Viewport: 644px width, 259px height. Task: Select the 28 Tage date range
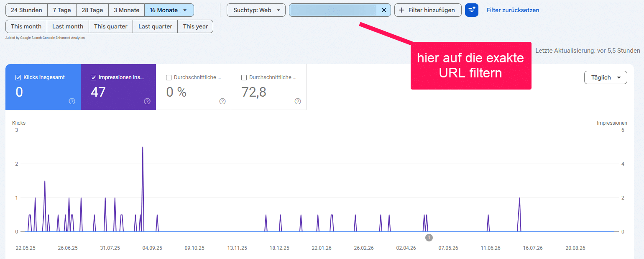pyautogui.click(x=92, y=10)
